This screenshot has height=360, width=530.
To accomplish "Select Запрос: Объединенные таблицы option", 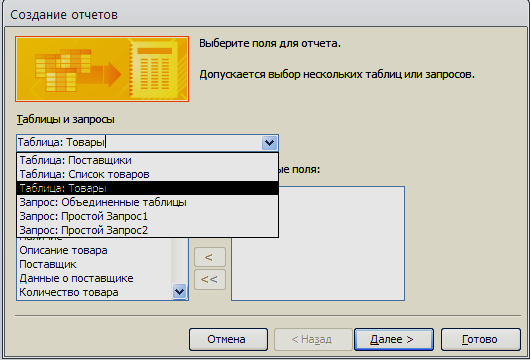I will [x=147, y=202].
